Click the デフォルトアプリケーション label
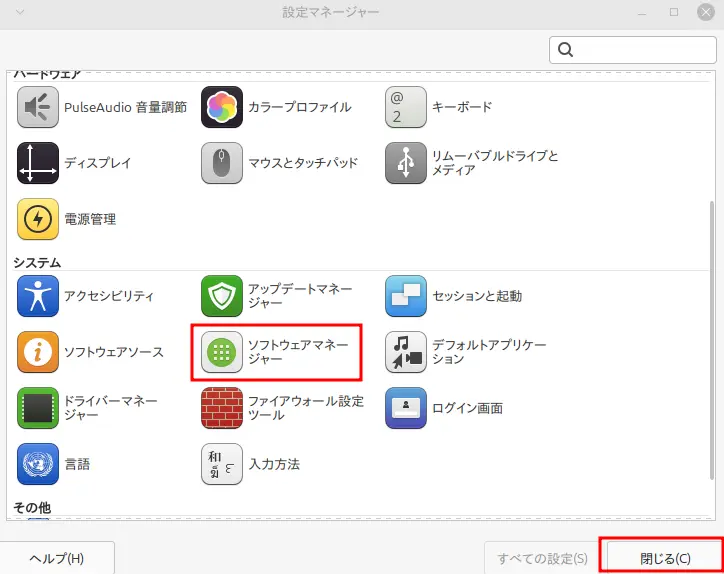Image resolution: width=724 pixels, height=574 pixels. pyautogui.click(x=489, y=352)
